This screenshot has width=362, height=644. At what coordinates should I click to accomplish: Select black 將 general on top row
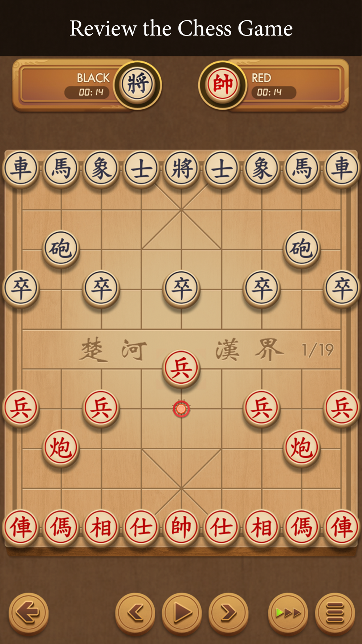[x=181, y=169]
